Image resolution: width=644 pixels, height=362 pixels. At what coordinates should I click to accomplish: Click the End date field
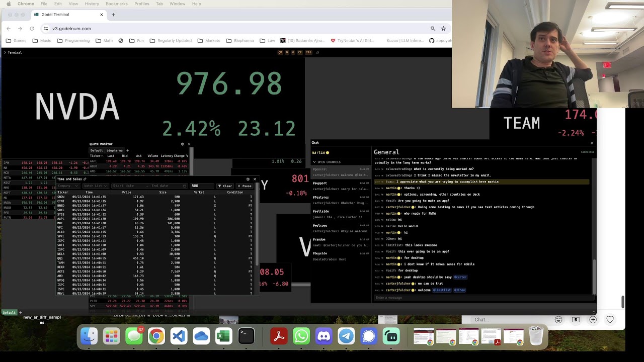pyautogui.click(x=166, y=186)
